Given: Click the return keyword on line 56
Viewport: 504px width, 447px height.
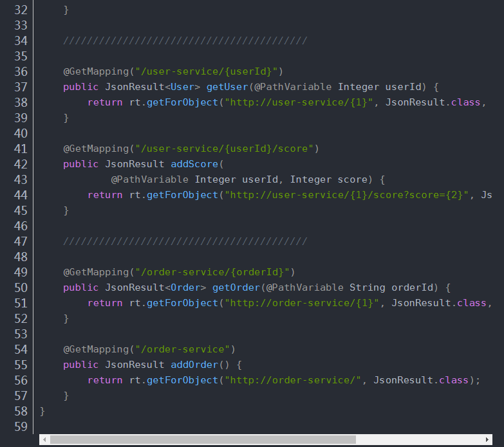Looking at the screenshot, I should point(105,380).
